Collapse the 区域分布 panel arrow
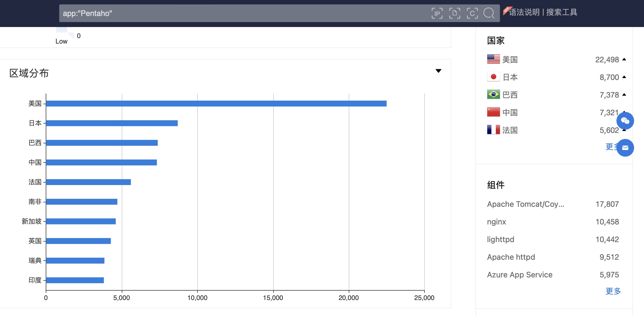The image size is (644, 316). click(439, 71)
